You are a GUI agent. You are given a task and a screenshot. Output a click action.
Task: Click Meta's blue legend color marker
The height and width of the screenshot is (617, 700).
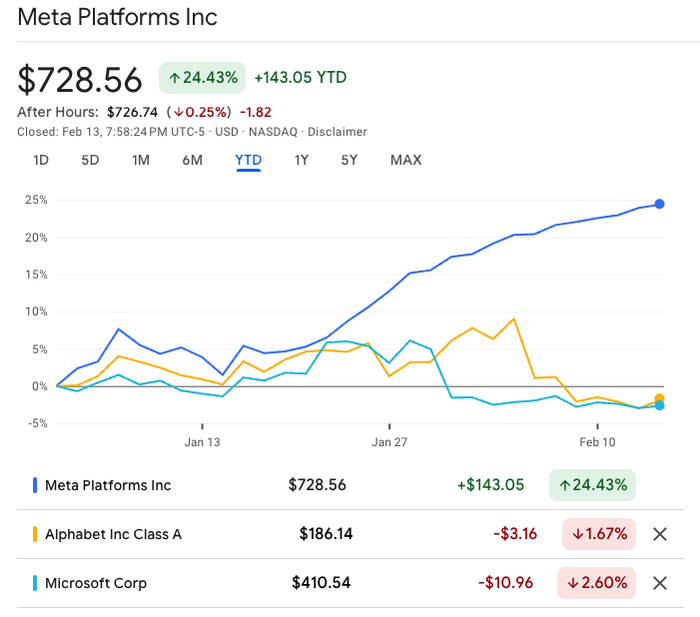35,485
